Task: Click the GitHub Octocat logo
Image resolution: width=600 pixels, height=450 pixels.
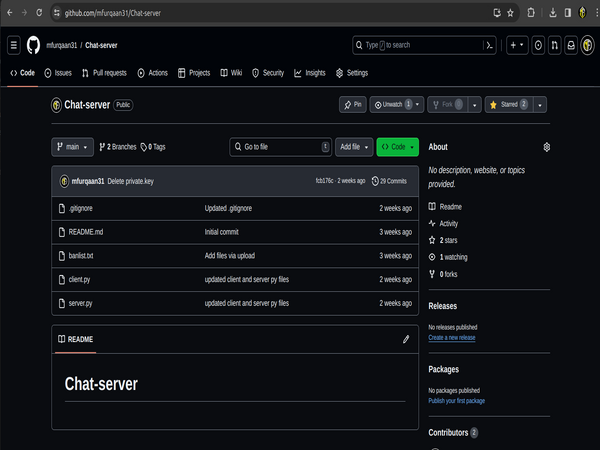Action: pos(33,45)
